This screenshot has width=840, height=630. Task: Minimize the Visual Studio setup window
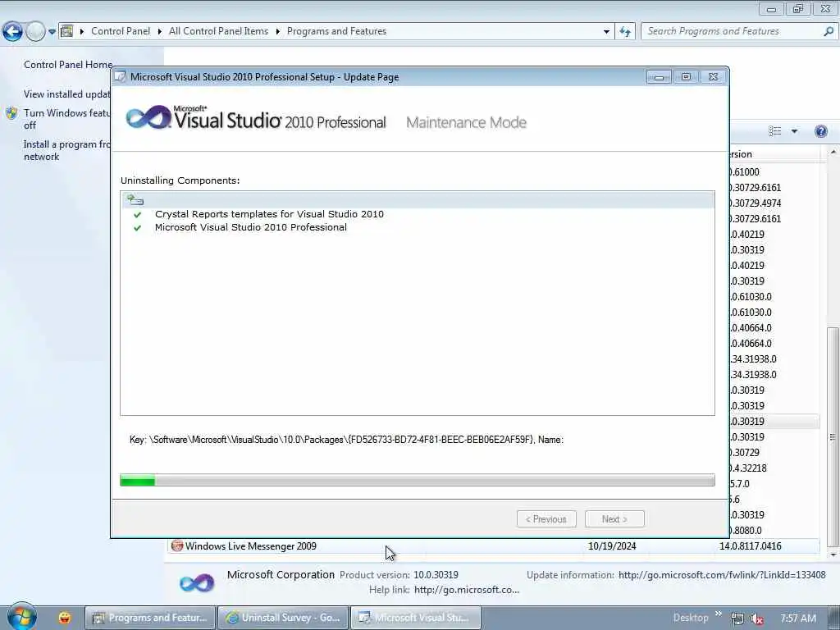coord(659,77)
